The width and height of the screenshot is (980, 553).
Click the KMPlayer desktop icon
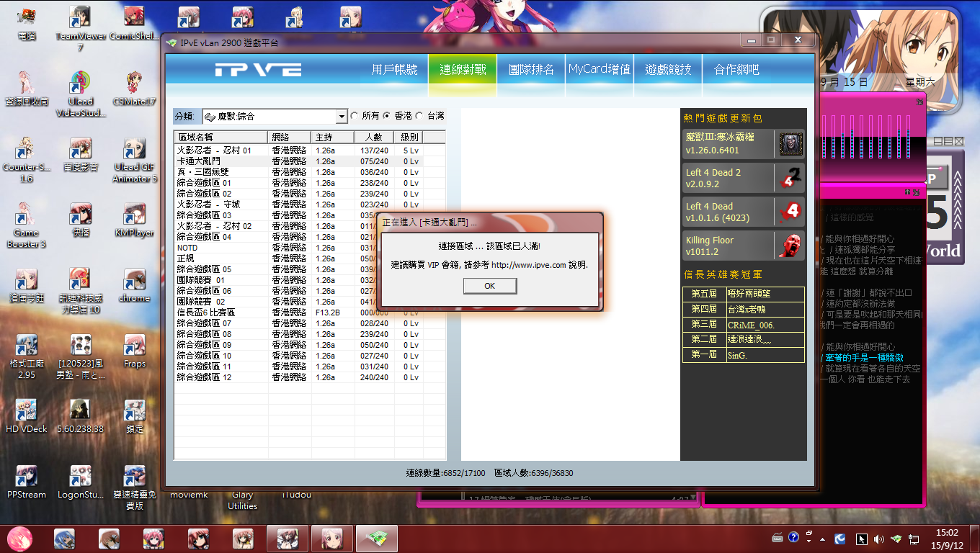(134, 215)
